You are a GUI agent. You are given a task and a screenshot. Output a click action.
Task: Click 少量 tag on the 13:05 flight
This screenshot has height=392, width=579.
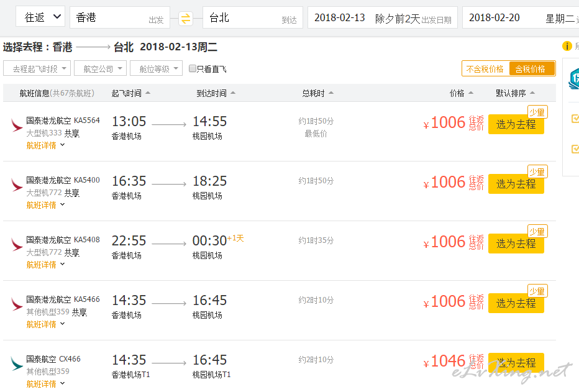click(537, 112)
